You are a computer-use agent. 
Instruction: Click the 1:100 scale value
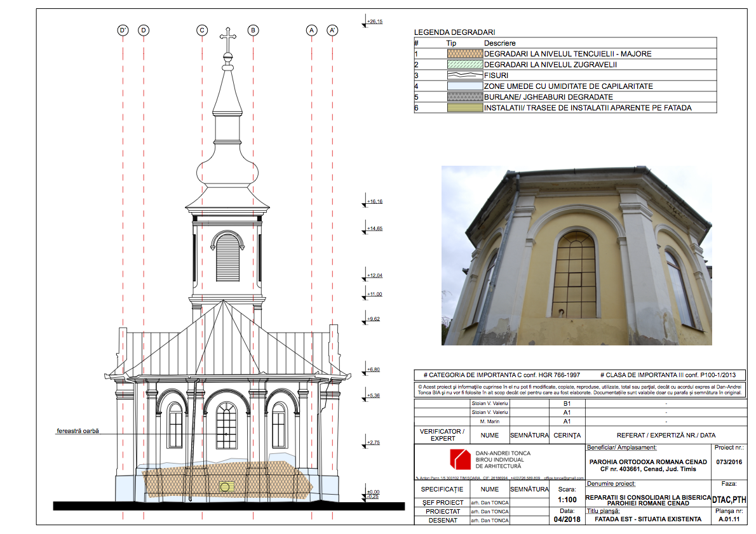[x=567, y=500]
